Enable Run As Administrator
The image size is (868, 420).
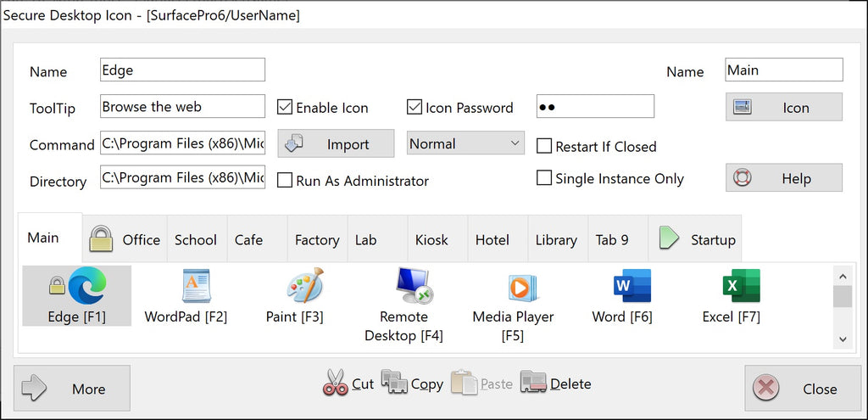click(x=285, y=181)
